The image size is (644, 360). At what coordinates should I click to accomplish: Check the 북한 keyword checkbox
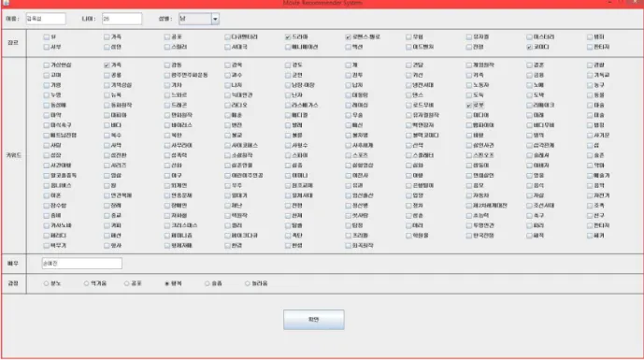(167, 136)
